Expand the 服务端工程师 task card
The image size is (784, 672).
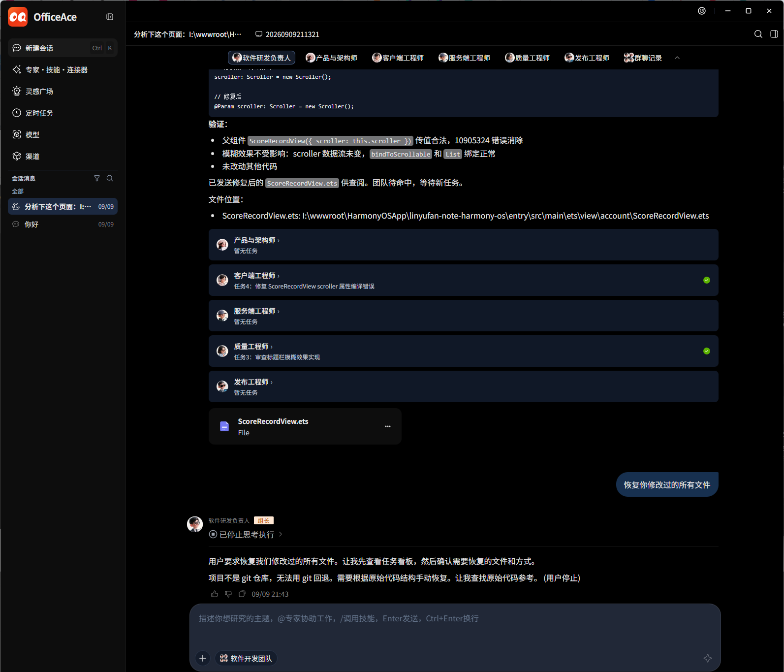pyautogui.click(x=463, y=316)
